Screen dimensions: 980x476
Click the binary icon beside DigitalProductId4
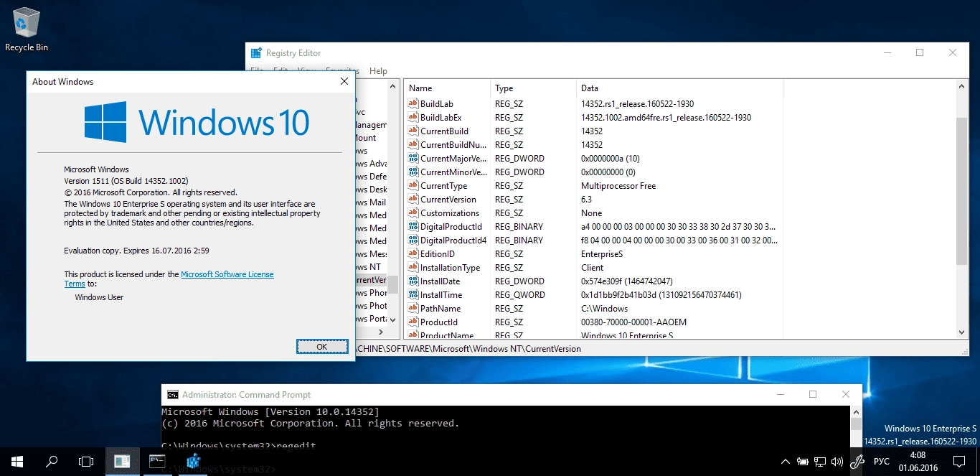(413, 240)
